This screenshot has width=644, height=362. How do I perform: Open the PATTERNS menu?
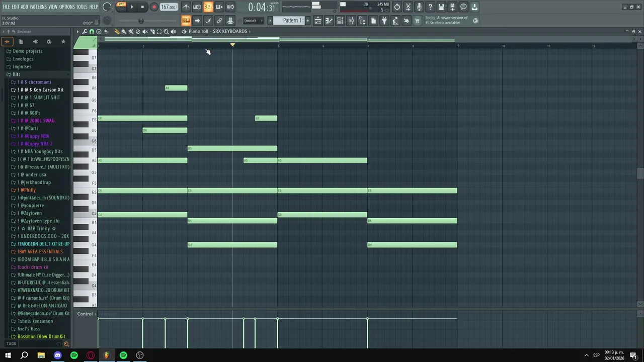[38, 7]
